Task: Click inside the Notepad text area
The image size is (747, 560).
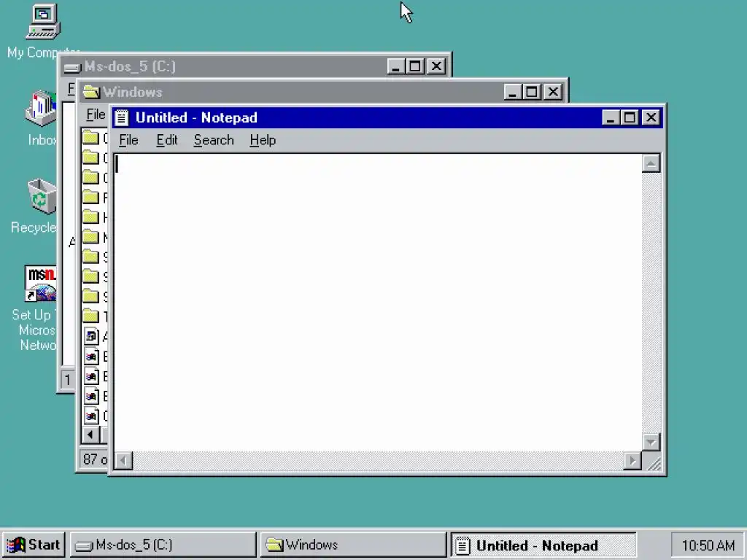Action: pyautogui.click(x=377, y=302)
